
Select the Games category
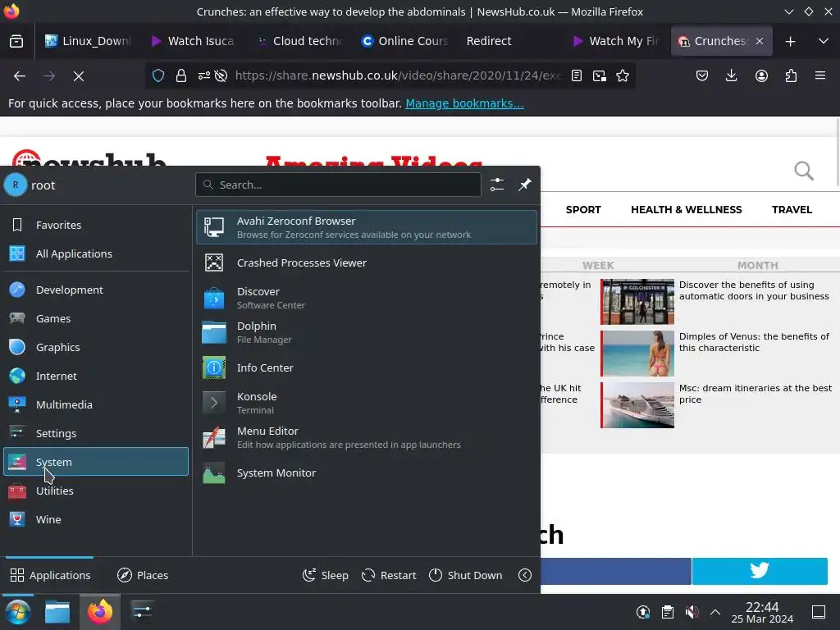click(96, 318)
